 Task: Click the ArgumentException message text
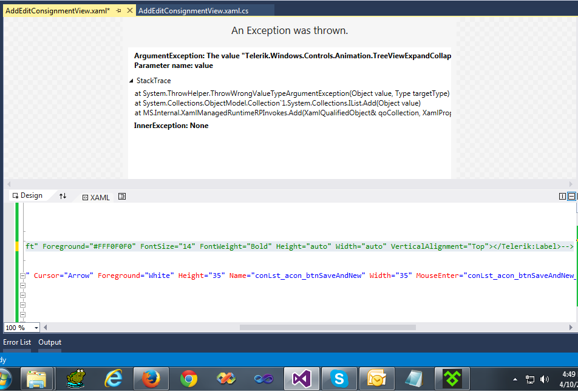coord(293,56)
